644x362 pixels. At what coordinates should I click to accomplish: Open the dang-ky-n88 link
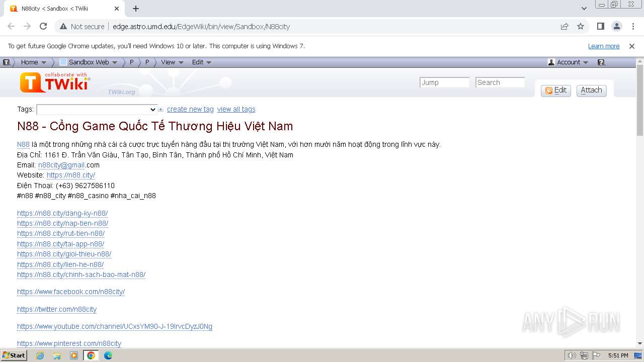click(x=62, y=213)
